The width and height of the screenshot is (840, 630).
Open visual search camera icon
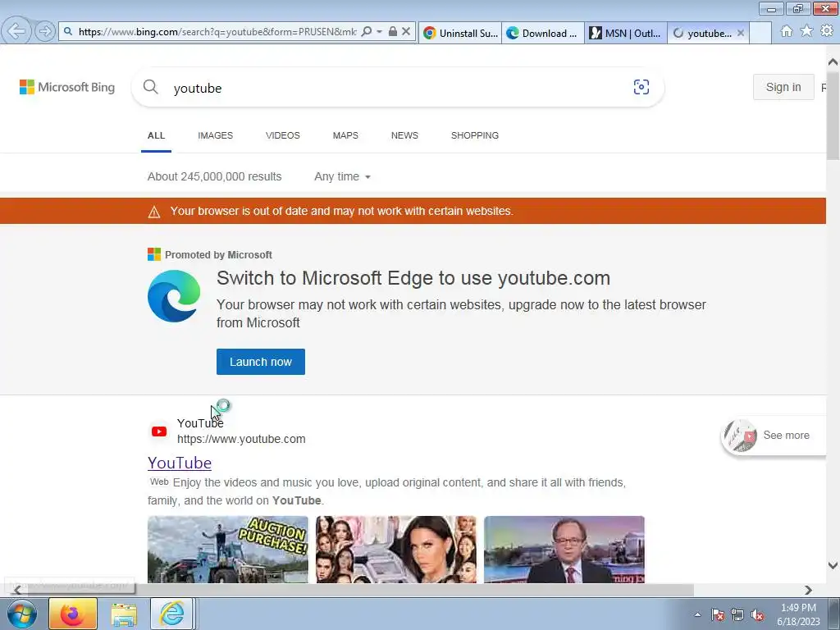coord(641,87)
